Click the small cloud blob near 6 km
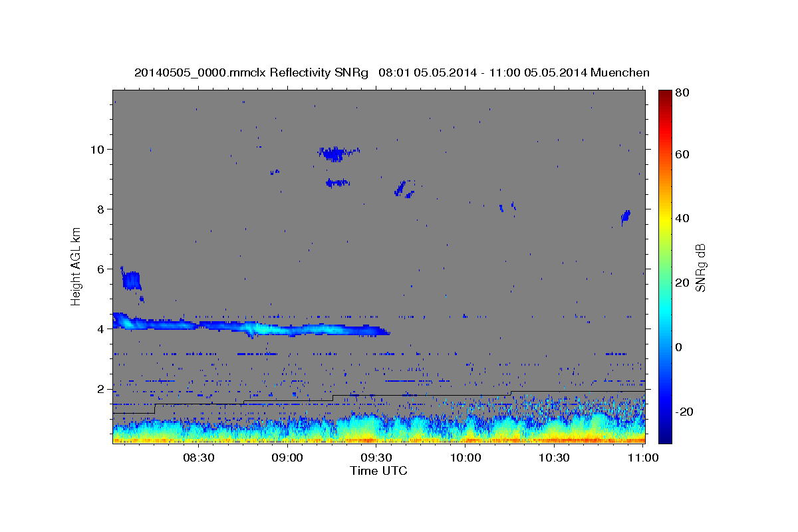Screen dimensions: 798x532 tap(130, 279)
